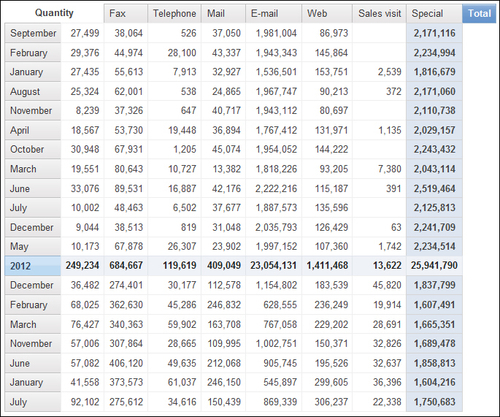Select the September row header
Viewport: 500px width, 417px height.
[33, 33]
